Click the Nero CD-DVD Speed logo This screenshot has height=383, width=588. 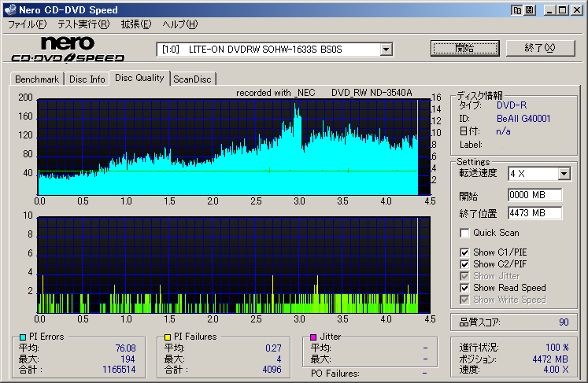point(68,49)
